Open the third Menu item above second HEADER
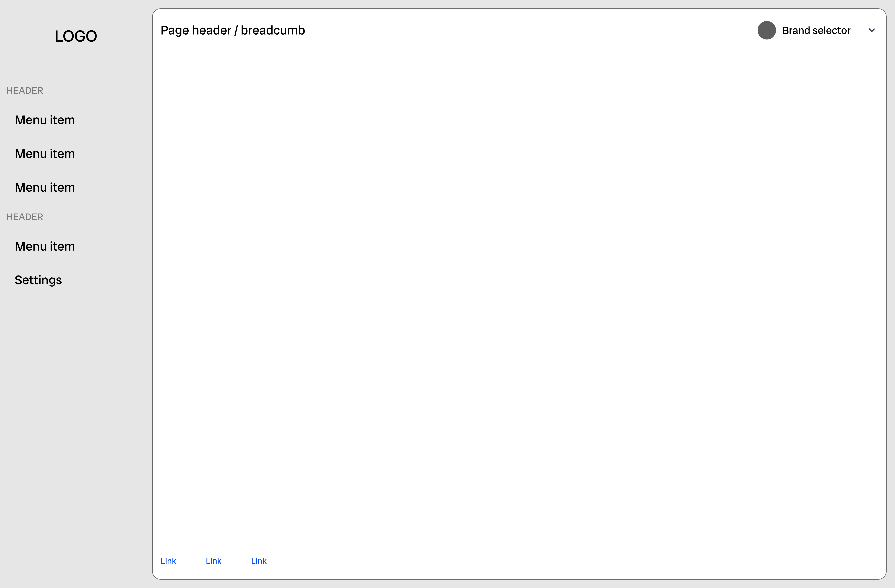The height and width of the screenshot is (588, 895). 45,187
